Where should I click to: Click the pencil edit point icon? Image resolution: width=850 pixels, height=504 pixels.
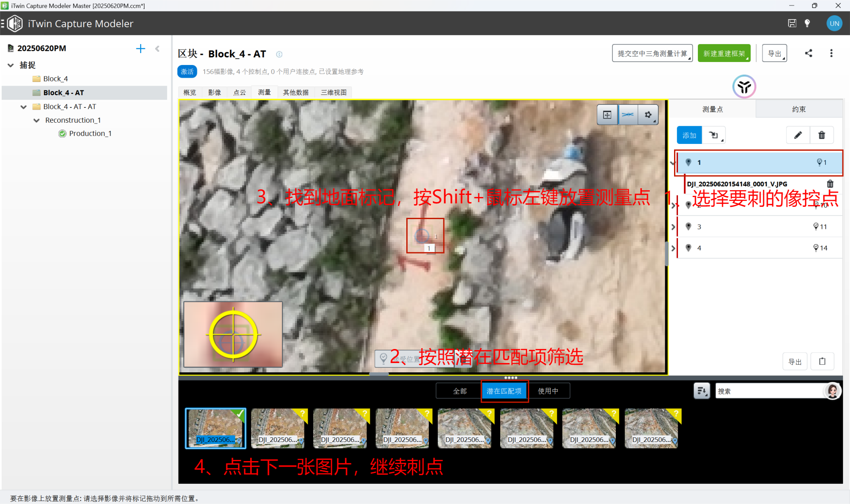click(798, 135)
